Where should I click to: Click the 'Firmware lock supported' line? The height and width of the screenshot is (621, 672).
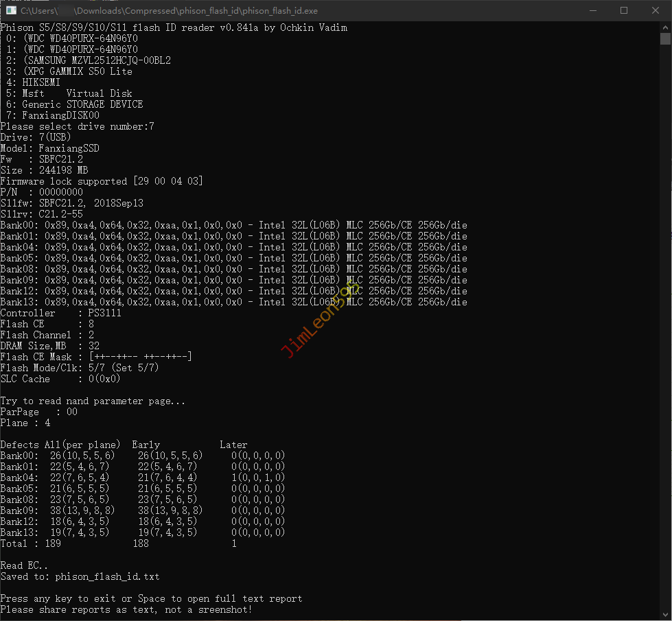click(101, 181)
